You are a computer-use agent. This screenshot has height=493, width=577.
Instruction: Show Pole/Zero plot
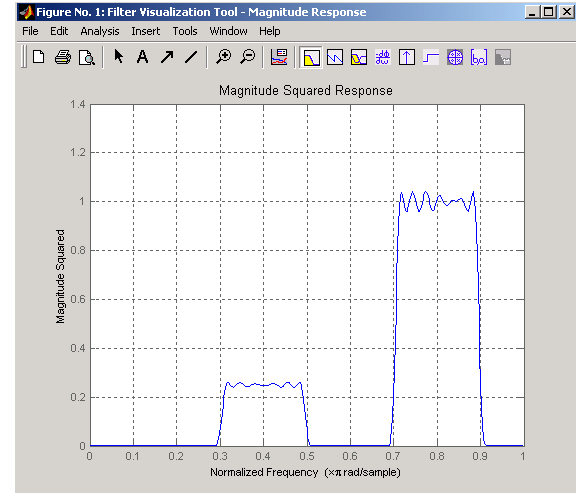(x=455, y=57)
